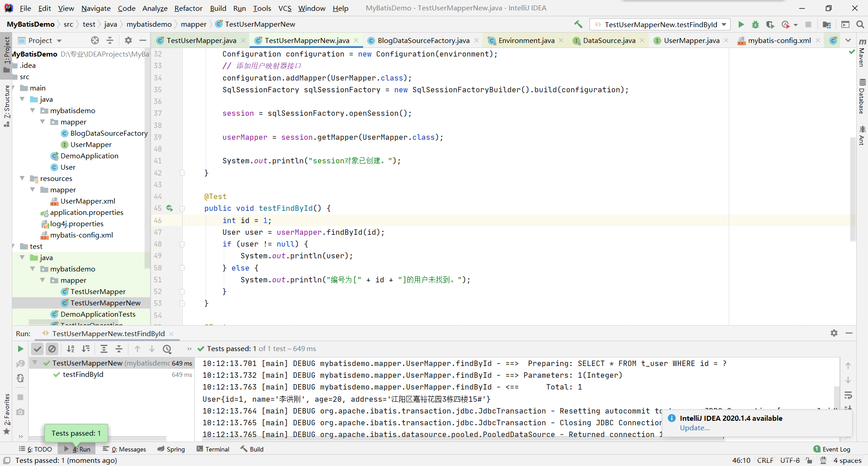Screen dimensions: 868x466
Task: Close the TestUserMapperNew.java editor tab
Action: pyautogui.click(x=356, y=40)
